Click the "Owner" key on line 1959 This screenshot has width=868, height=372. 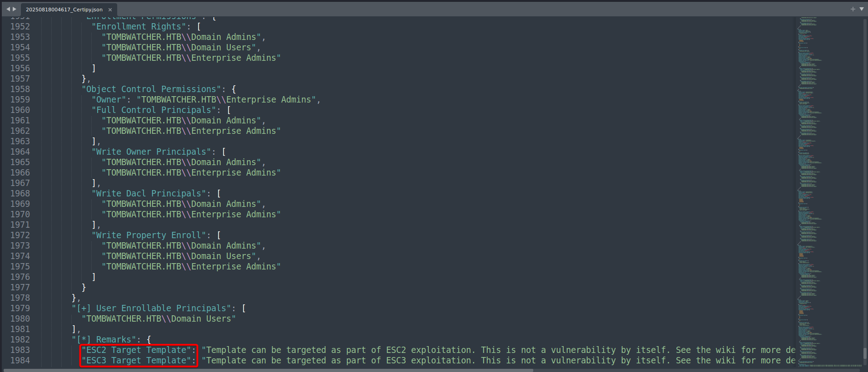tap(109, 100)
